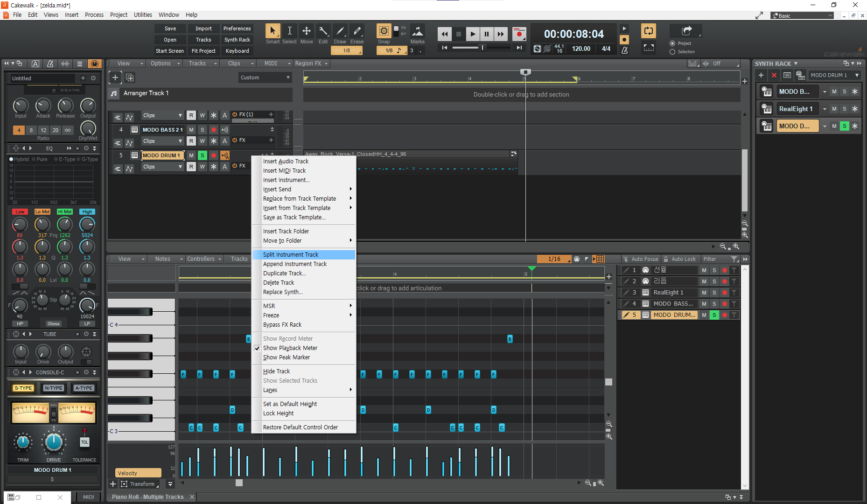Click the Start Screen button
The image size is (867, 504).
pos(170,51)
